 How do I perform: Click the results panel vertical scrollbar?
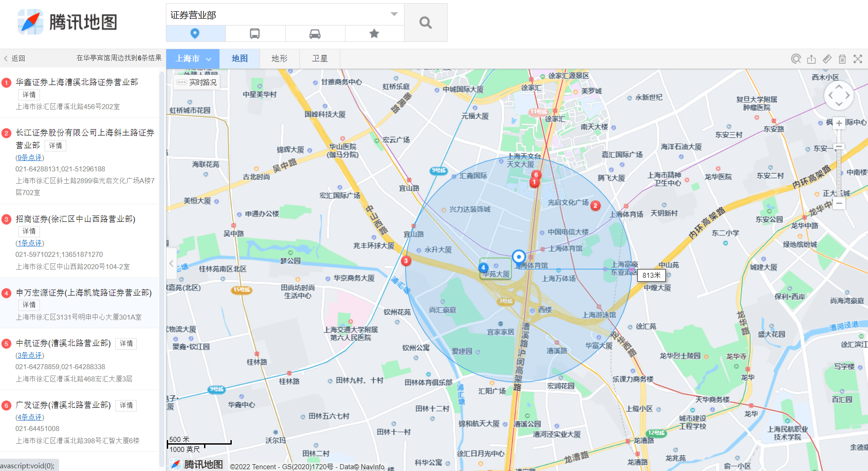pyautogui.click(x=162, y=268)
